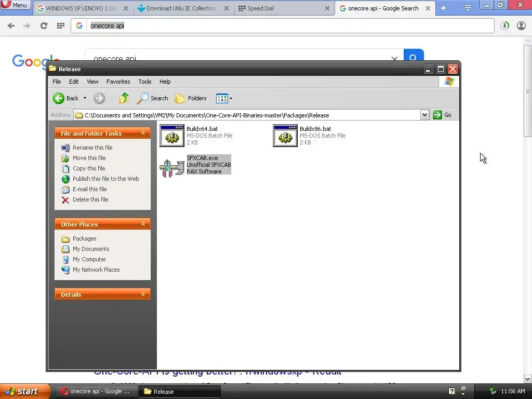Viewport: 532px width, 399px height.
Task: Open a new browser tab
Action: 444,8
